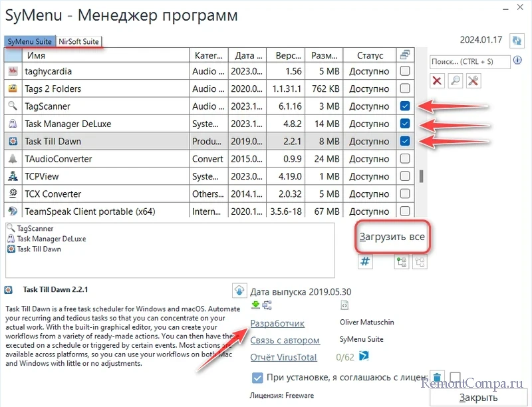This screenshot has height=407, width=532.
Task: Click the expand tree icon right of the hash button
Action: pyautogui.click(x=401, y=261)
